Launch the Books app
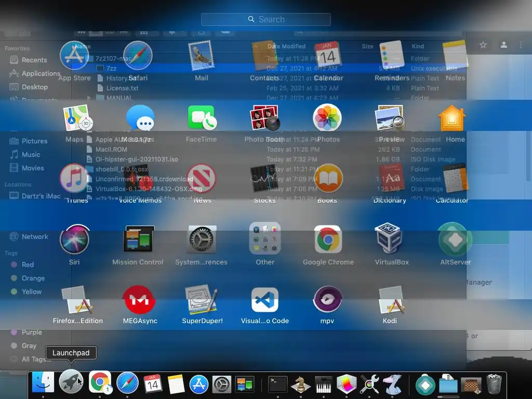Image resolution: width=532 pixels, height=399 pixels. [x=328, y=178]
